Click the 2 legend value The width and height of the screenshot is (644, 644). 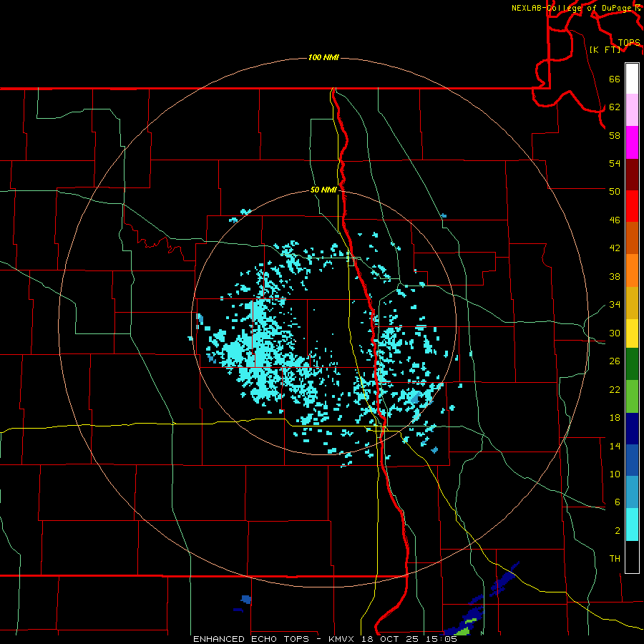pyautogui.click(x=618, y=531)
